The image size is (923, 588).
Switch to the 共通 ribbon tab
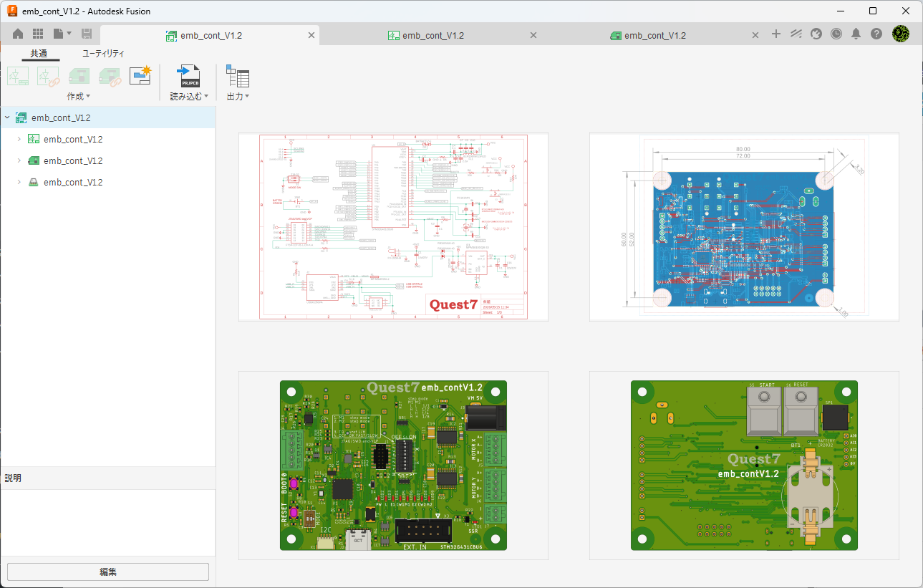tap(39, 54)
